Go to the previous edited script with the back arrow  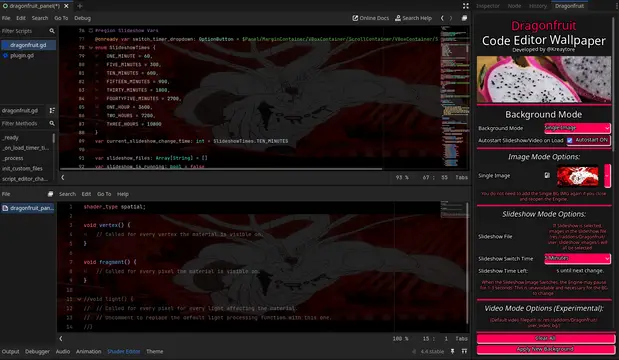pyautogui.click(x=442, y=18)
